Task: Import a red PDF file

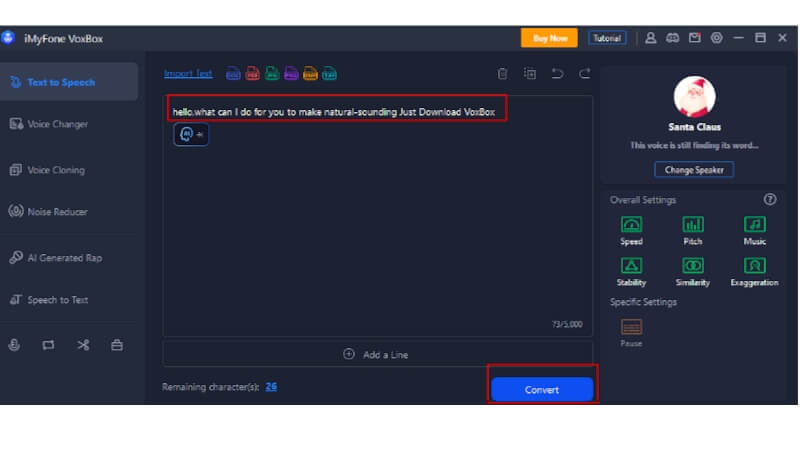Action: [x=253, y=73]
